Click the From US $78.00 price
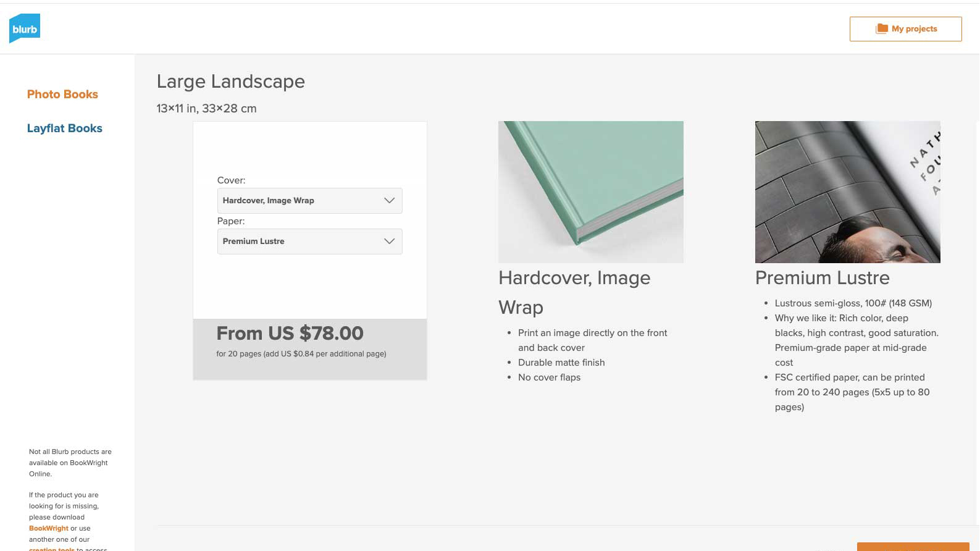 coord(290,334)
